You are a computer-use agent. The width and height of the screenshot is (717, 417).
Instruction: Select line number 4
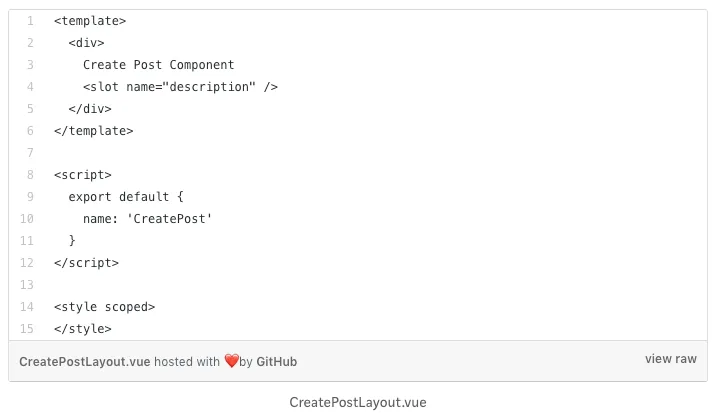coord(30,87)
